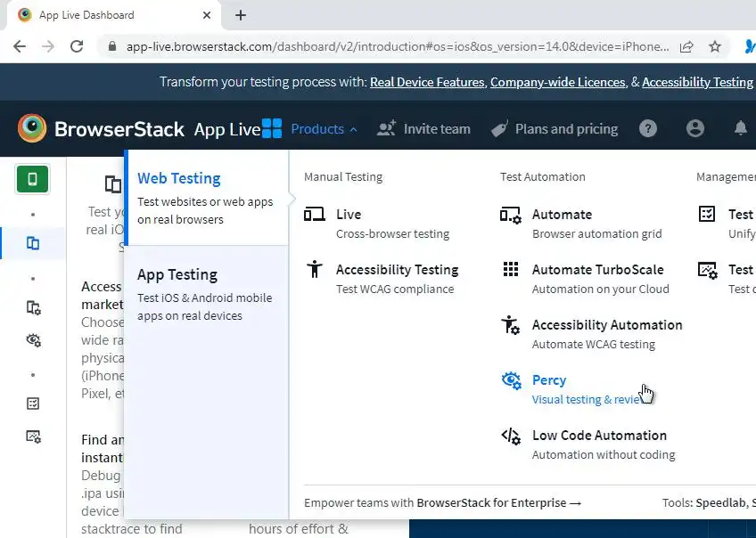The image size is (756, 538).
Task: Follow the BrowserStack for Enterprise link
Action: coord(498,503)
